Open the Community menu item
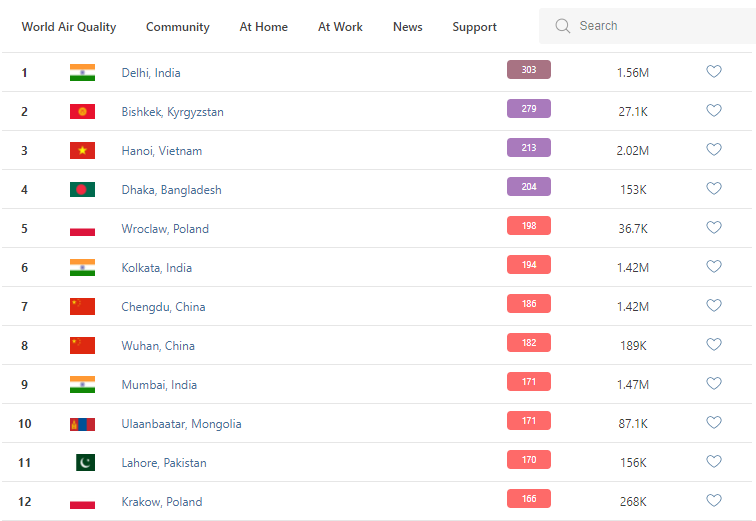The width and height of the screenshot is (756, 521). coord(178,27)
